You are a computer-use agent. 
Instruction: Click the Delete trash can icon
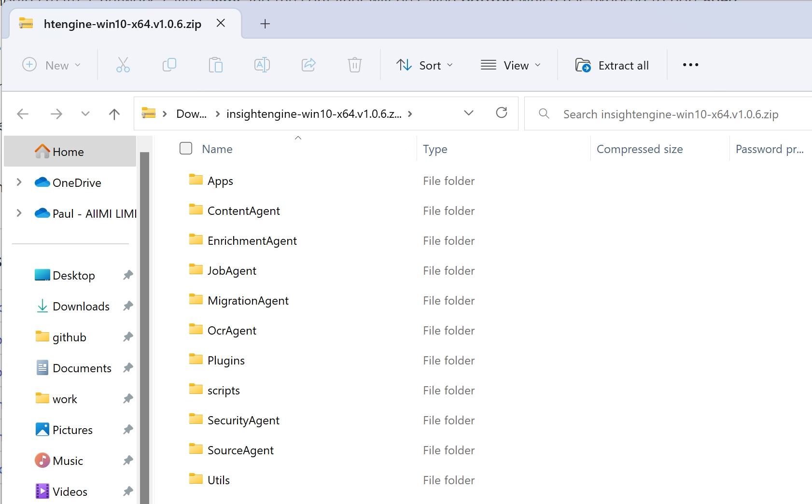(x=355, y=65)
